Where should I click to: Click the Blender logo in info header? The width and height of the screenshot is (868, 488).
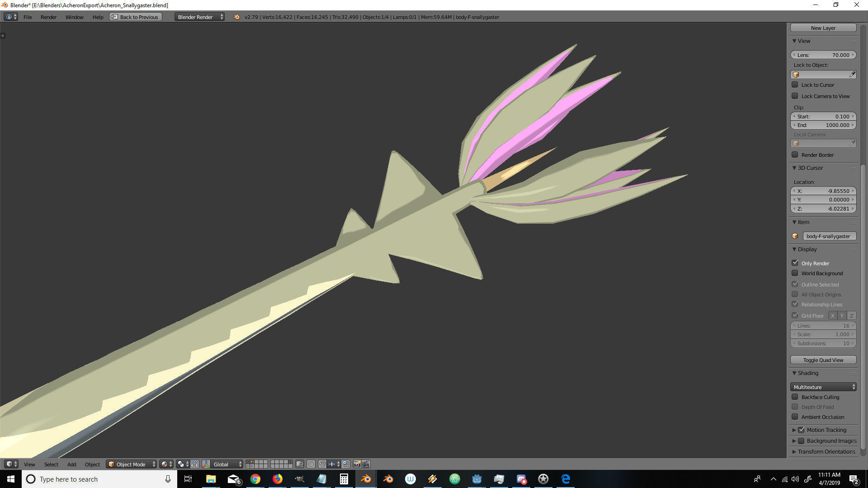tap(236, 17)
